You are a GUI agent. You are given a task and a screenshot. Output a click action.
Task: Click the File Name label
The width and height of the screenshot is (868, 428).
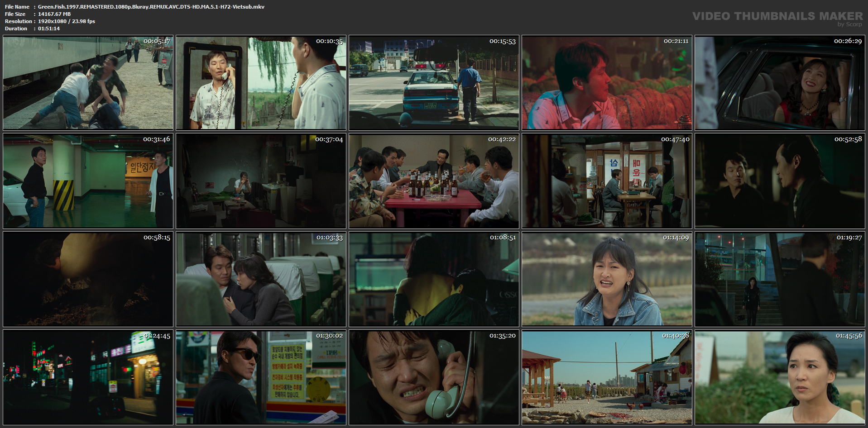tap(17, 7)
